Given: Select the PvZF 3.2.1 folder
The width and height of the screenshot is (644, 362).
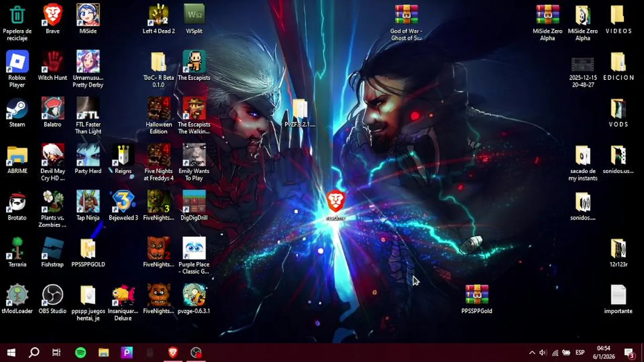Looking at the screenshot, I should pyautogui.click(x=300, y=113).
